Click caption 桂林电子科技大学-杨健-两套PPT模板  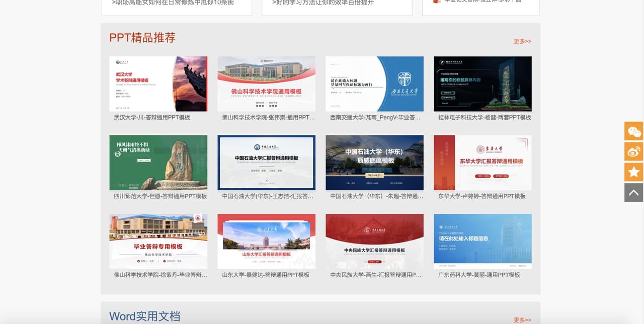click(x=485, y=117)
